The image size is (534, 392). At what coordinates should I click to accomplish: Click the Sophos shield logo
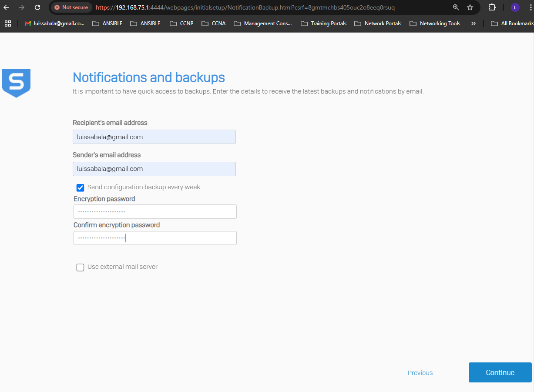pos(16,83)
